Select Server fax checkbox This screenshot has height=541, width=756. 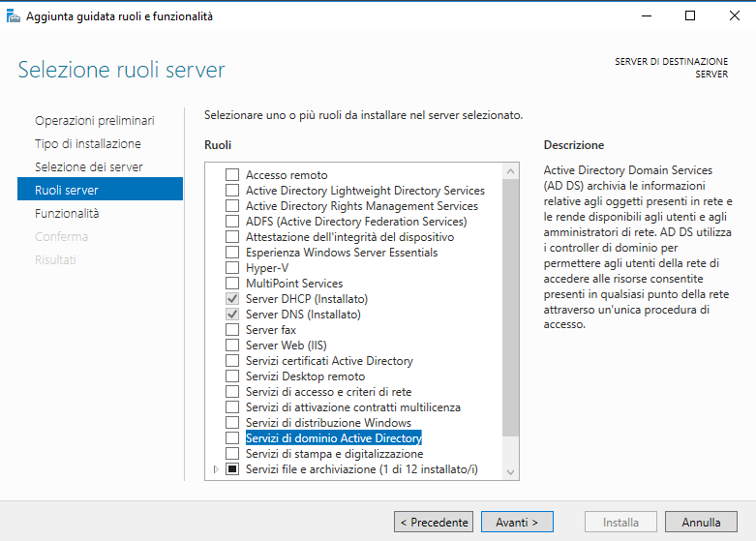(232, 330)
